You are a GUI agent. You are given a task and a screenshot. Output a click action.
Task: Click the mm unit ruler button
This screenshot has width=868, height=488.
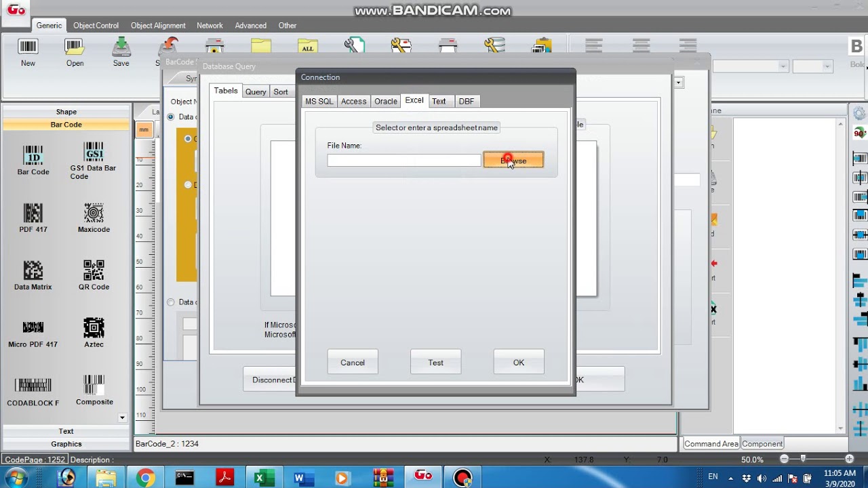(x=144, y=129)
